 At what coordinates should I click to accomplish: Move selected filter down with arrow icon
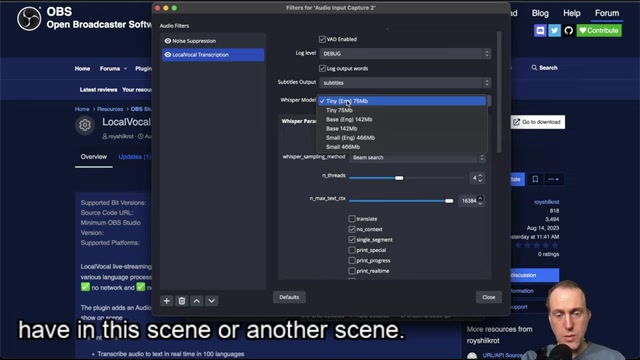(211, 301)
